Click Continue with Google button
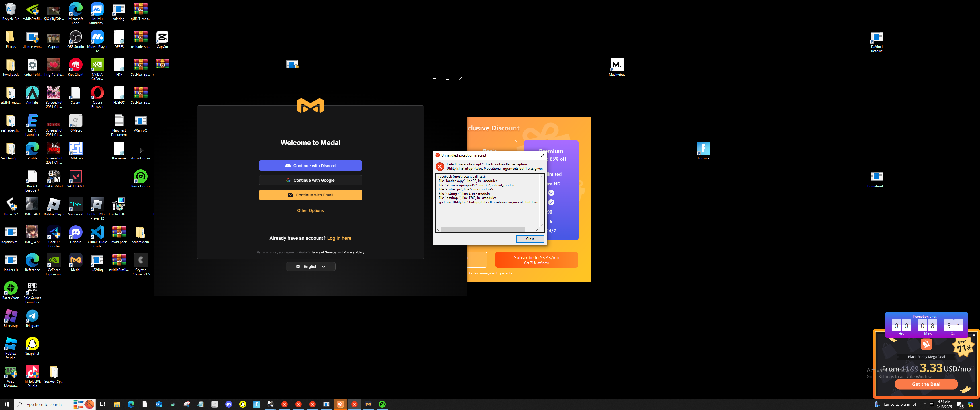980x410 pixels. 310,180
